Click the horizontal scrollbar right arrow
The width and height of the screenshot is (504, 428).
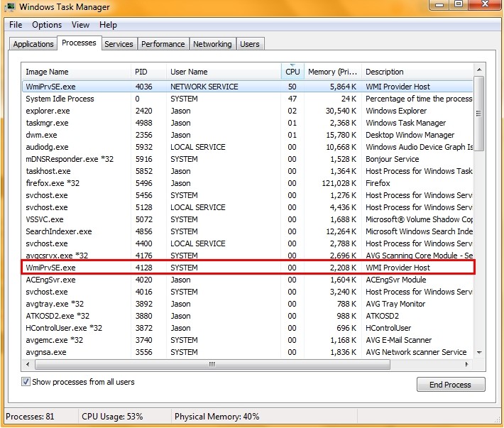pyautogui.click(x=466, y=364)
